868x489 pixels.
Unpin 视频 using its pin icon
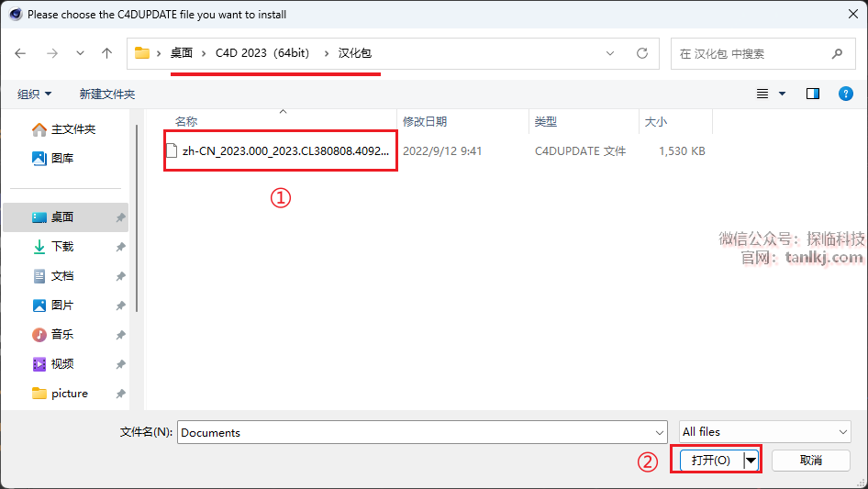click(x=120, y=364)
